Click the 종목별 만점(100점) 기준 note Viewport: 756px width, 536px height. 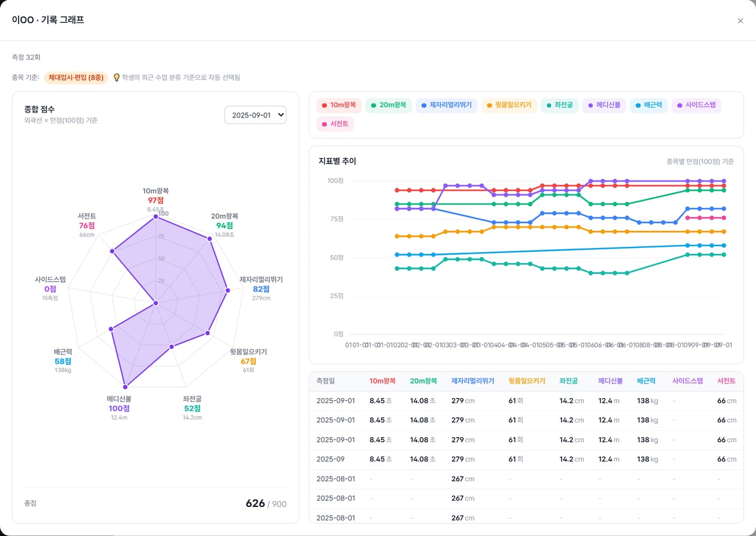[700, 162]
